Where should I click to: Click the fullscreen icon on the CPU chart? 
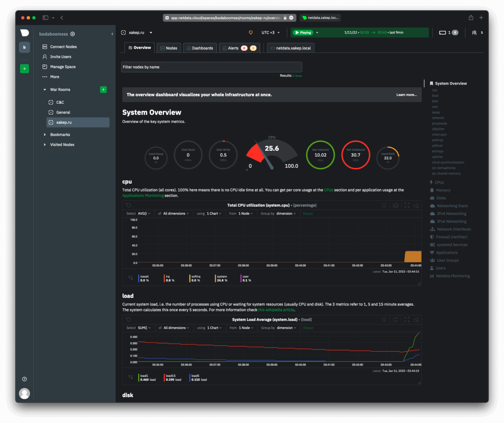tap(407, 205)
